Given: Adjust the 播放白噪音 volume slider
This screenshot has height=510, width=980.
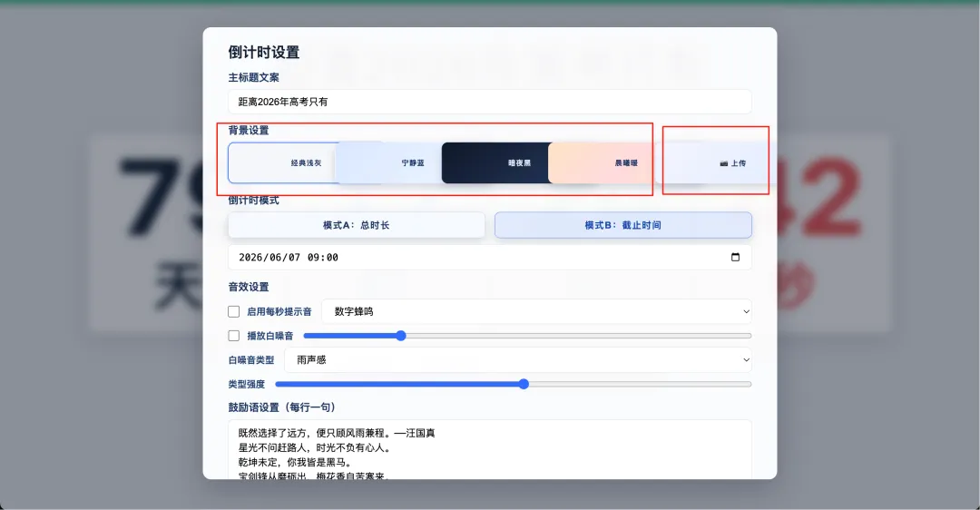Looking at the screenshot, I should point(527,336).
